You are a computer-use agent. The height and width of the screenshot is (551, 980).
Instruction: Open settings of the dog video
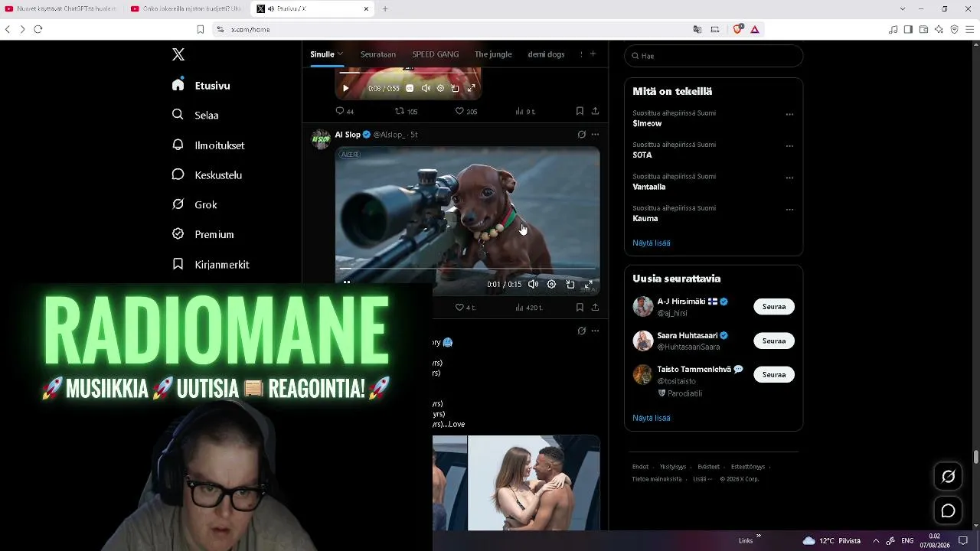coord(551,284)
